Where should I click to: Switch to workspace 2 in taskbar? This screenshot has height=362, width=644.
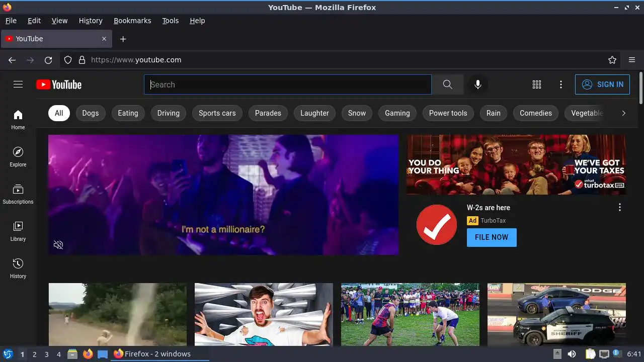click(x=34, y=354)
